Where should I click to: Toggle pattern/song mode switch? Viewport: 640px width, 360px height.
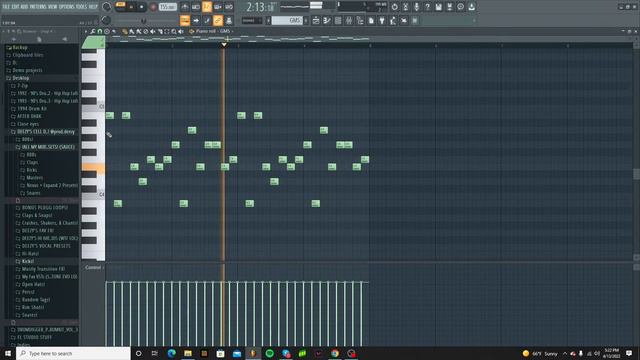(x=120, y=7)
